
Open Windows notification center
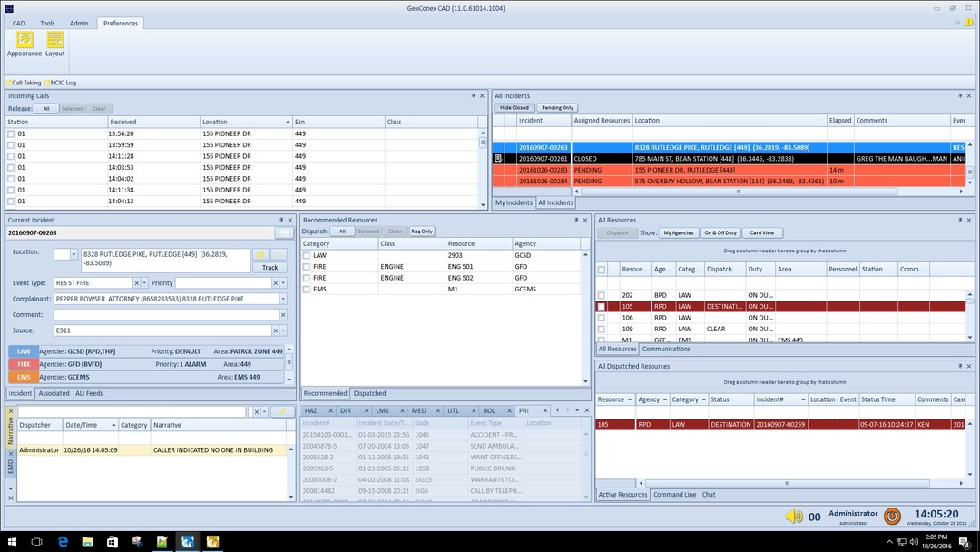point(965,541)
